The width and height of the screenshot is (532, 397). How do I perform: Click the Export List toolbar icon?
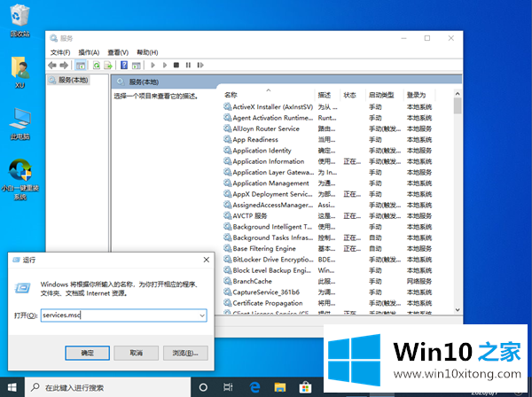pyautogui.click(x=108, y=65)
